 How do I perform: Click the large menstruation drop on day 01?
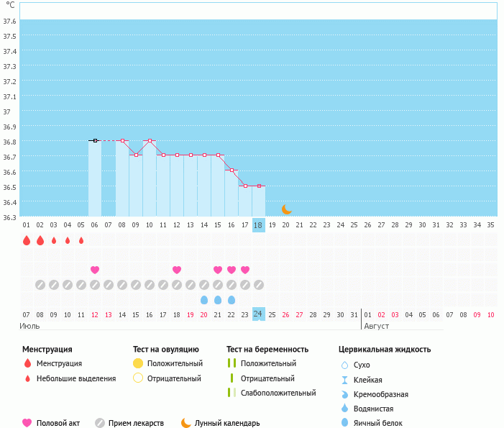[x=27, y=240]
